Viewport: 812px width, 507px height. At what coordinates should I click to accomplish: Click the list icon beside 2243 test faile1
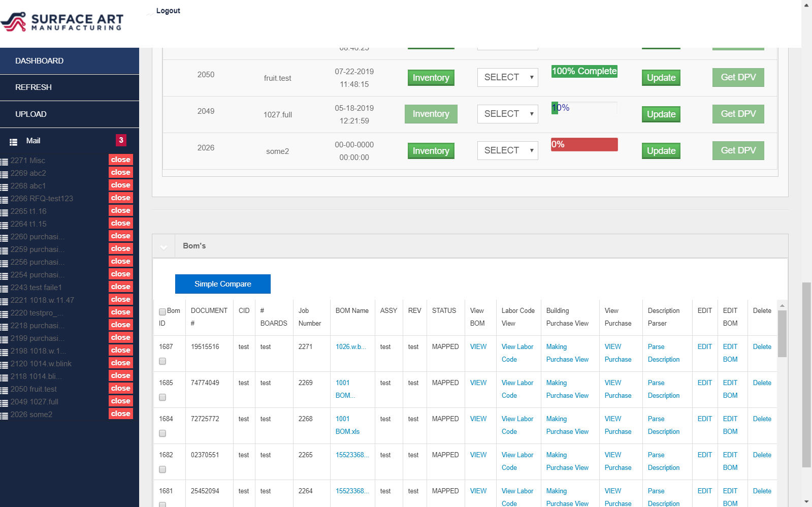(x=5, y=289)
